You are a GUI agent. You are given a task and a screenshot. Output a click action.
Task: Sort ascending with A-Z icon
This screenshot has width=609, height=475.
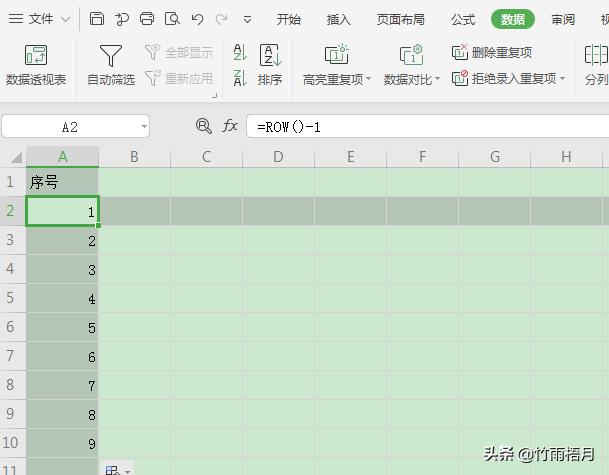(x=240, y=52)
